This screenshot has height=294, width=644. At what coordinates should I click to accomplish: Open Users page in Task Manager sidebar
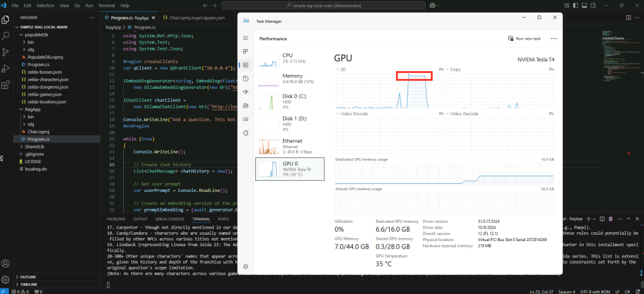[x=246, y=106]
